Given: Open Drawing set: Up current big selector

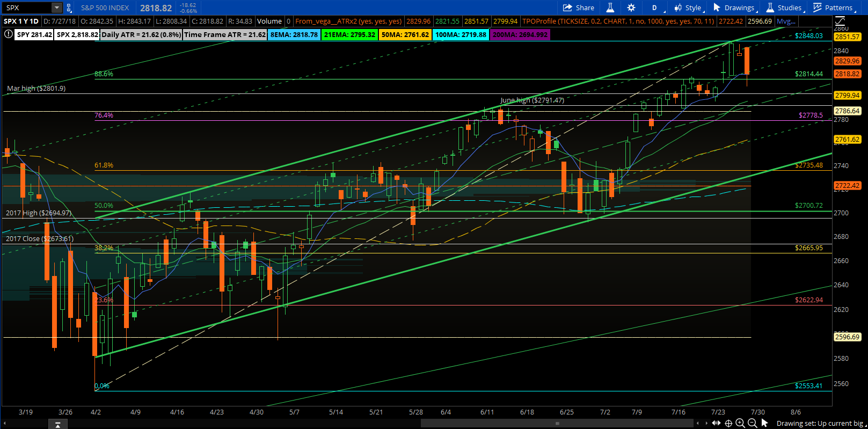Looking at the screenshot, I should click(821, 424).
